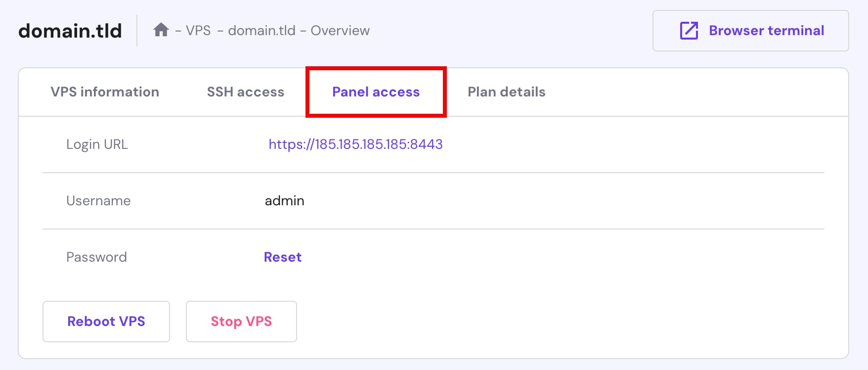This screenshot has width=868, height=370.
Task: Click the home icon in the breadcrumb
Action: pyautogui.click(x=161, y=30)
